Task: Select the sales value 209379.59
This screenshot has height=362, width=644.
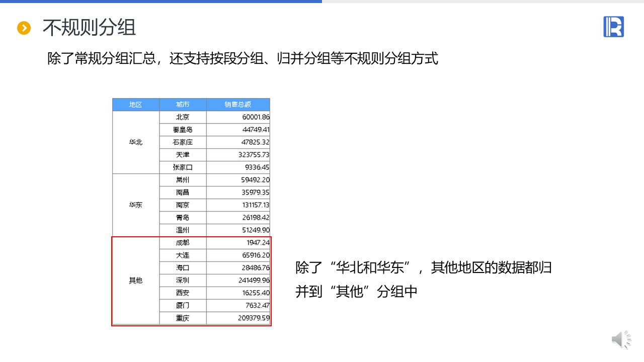Action: click(254, 318)
